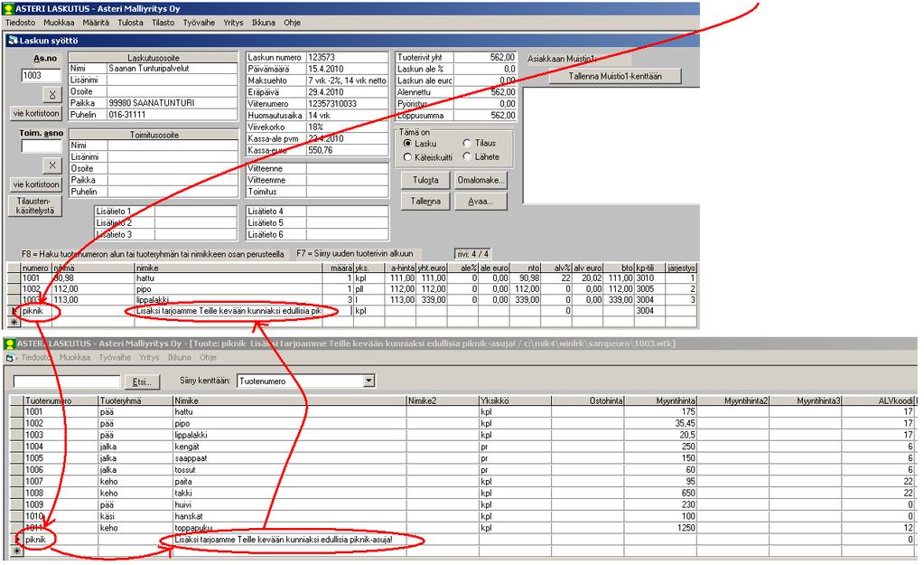Open the Muokkaa menu in upper window
This screenshot has height=565, width=924.
(x=59, y=23)
